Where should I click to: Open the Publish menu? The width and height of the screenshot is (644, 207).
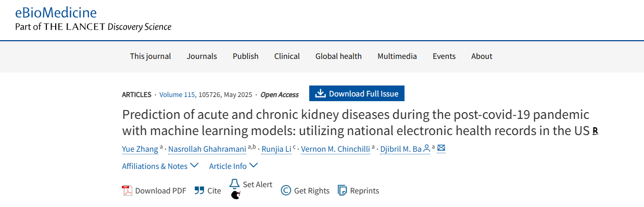pos(246,56)
